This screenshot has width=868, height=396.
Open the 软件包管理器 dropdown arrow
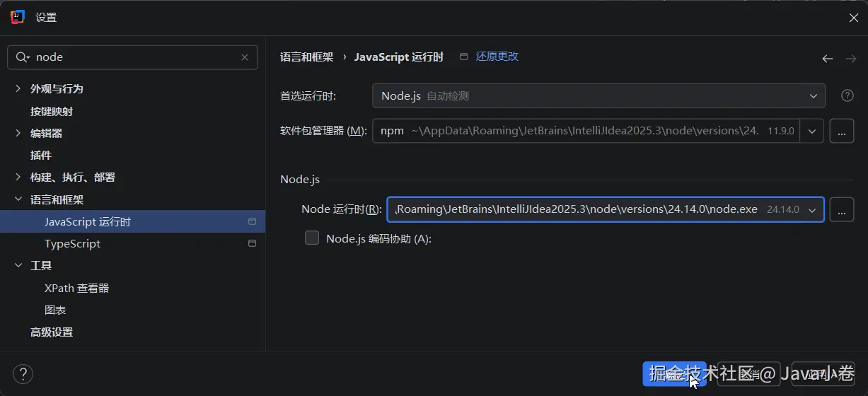[812, 131]
